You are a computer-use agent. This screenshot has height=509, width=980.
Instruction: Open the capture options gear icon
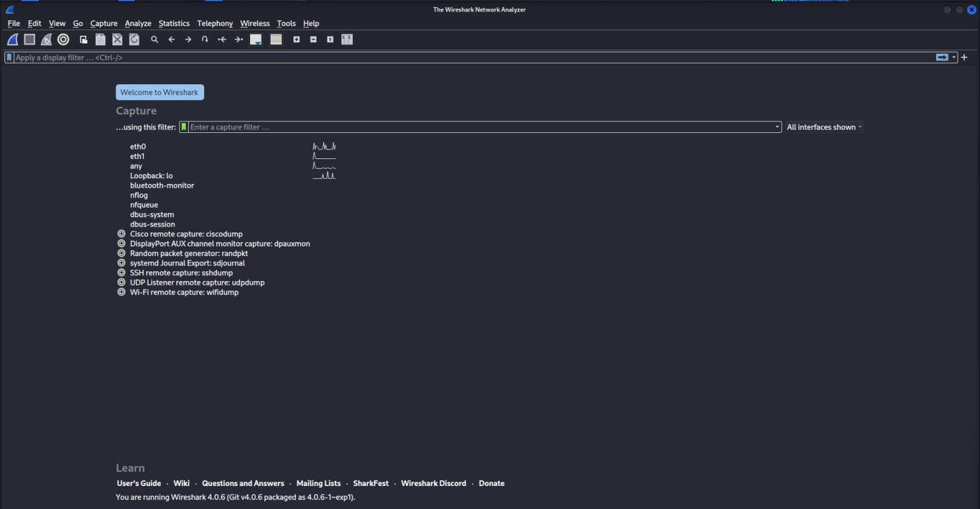point(63,39)
